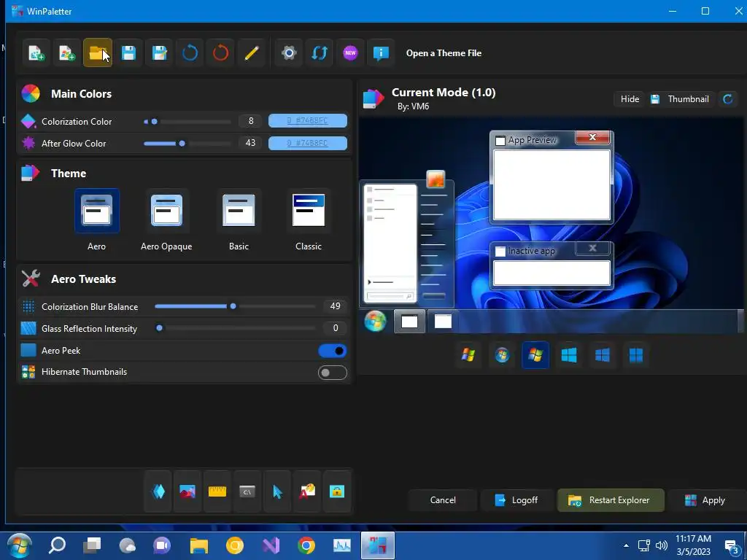Click the Thumbnail button
This screenshot has width=747, height=560.
pyautogui.click(x=681, y=99)
